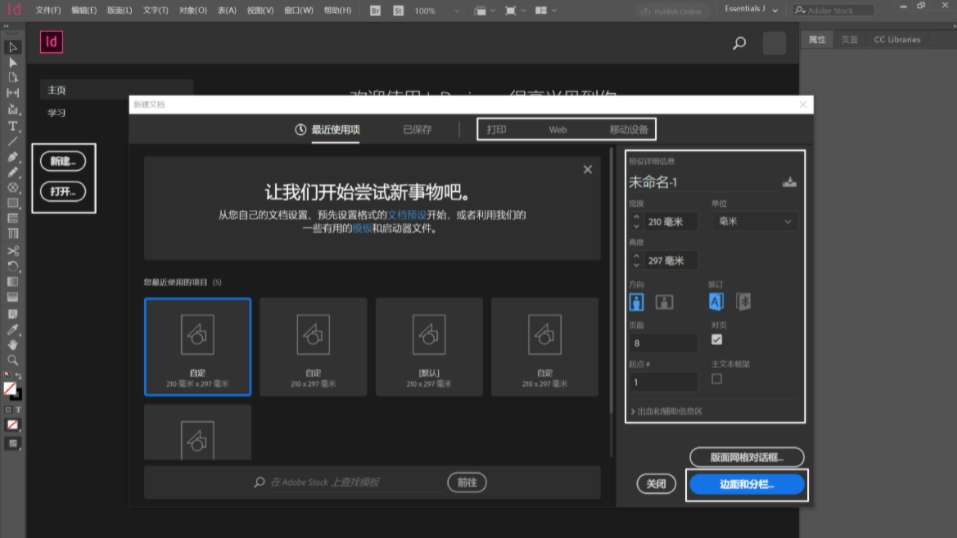The height and width of the screenshot is (538, 957).
Task: Click the 关闭 button
Action: pos(656,484)
